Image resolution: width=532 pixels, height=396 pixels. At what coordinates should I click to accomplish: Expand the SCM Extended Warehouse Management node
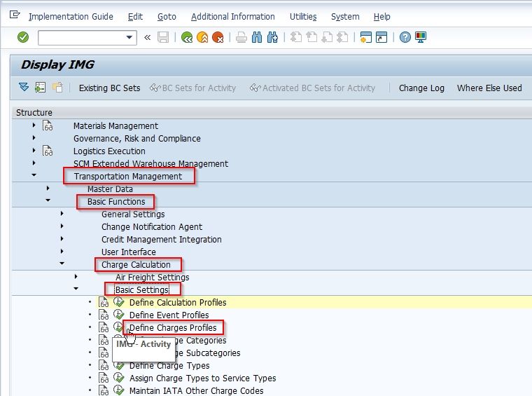tap(34, 163)
